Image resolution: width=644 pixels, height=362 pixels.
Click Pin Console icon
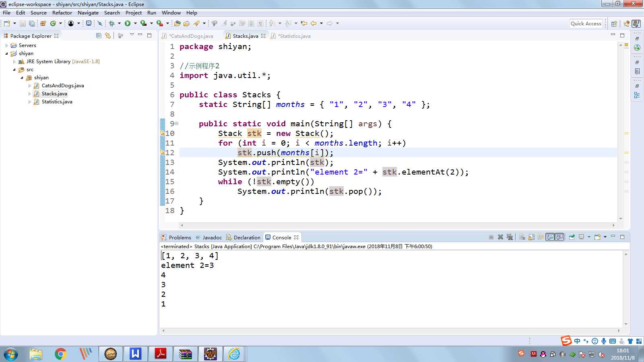(x=572, y=237)
